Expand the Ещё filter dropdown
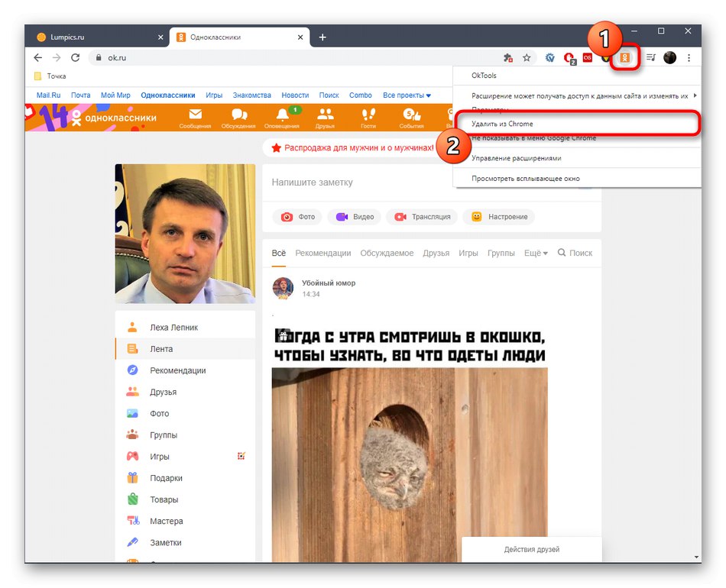The height and width of the screenshot is (588, 726). tap(533, 253)
